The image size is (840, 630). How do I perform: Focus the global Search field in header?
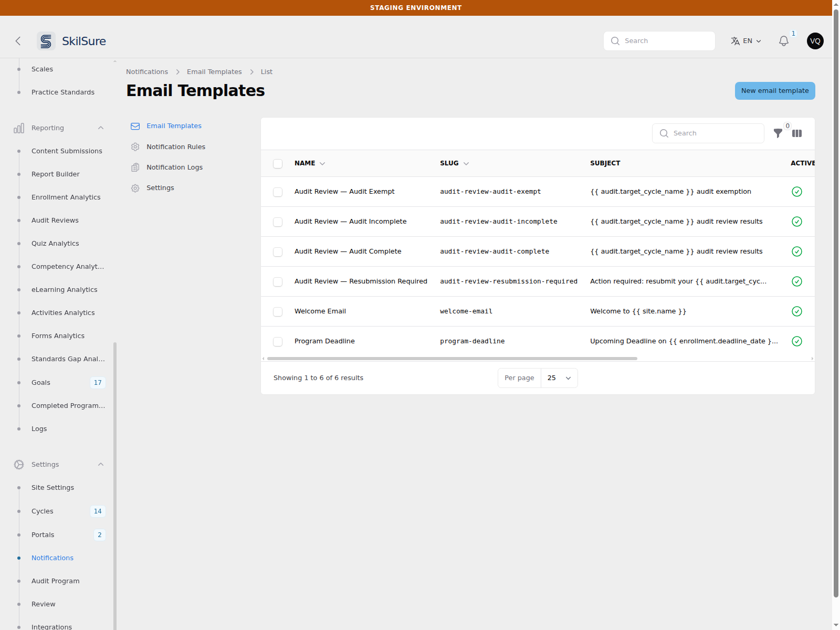point(659,41)
